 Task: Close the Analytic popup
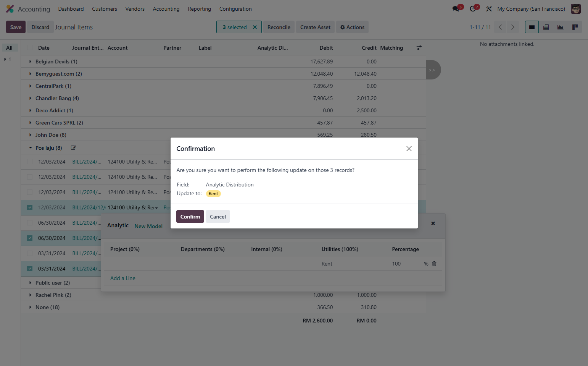pyautogui.click(x=433, y=223)
